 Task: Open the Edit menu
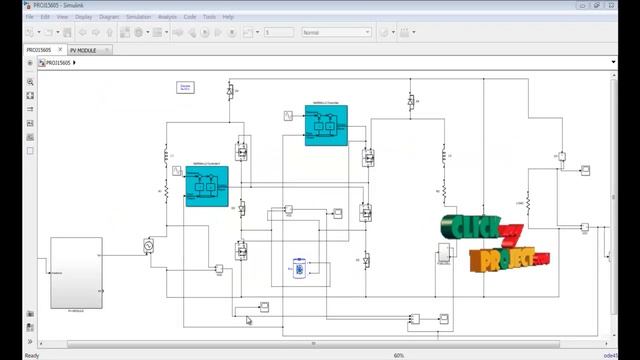(x=45, y=17)
